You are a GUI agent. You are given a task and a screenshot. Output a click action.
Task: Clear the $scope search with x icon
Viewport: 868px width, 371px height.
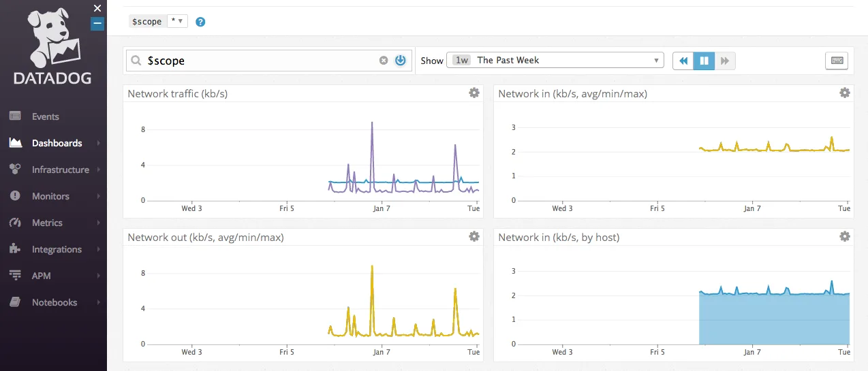(x=384, y=61)
